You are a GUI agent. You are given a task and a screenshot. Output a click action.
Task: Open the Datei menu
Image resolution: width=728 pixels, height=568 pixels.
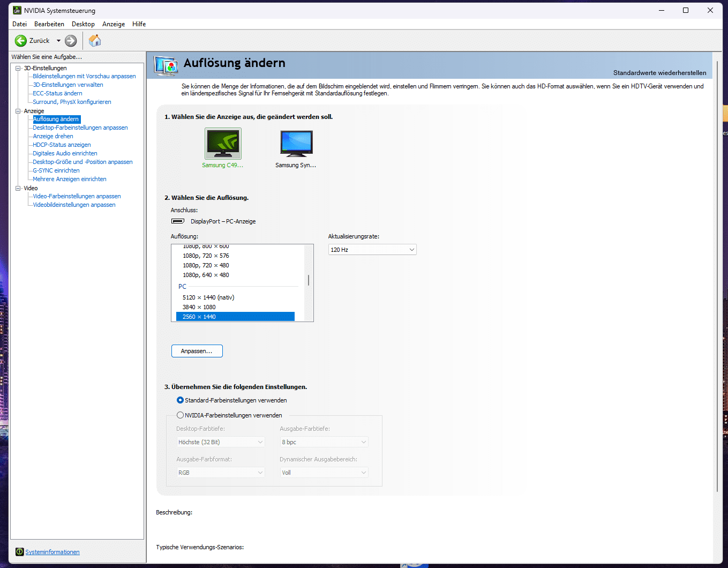coord(19,24)
